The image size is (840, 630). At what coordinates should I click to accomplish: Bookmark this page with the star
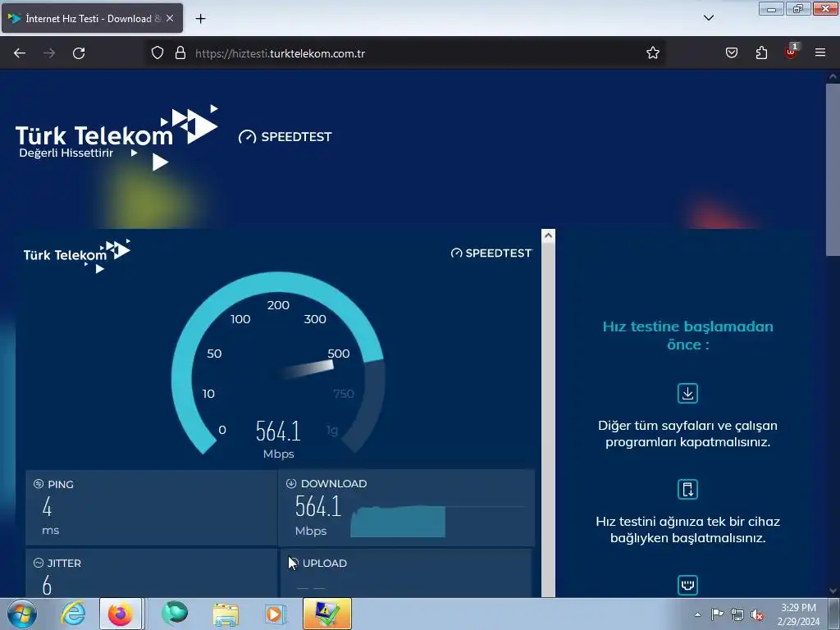click(x=652, y=53)
